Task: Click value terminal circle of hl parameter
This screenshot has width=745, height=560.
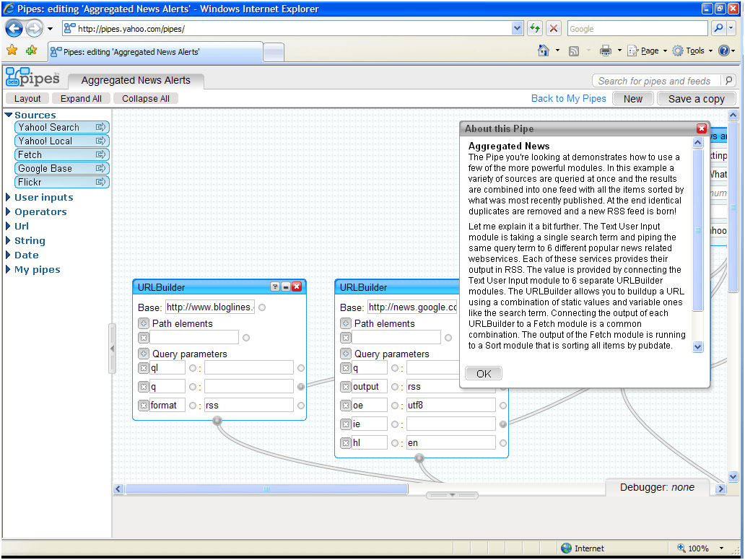Action: 502,443
